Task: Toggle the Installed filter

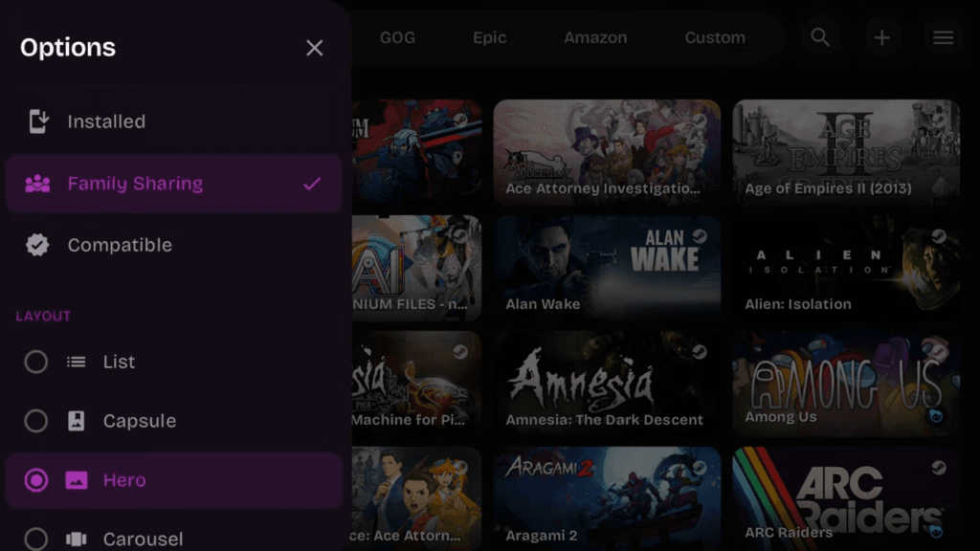Action: pos(174,121)
